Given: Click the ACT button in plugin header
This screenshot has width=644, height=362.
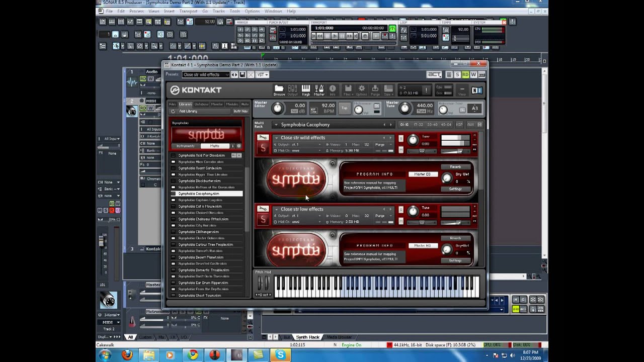Looking at the screenshot, I should [x=434, y=74].
